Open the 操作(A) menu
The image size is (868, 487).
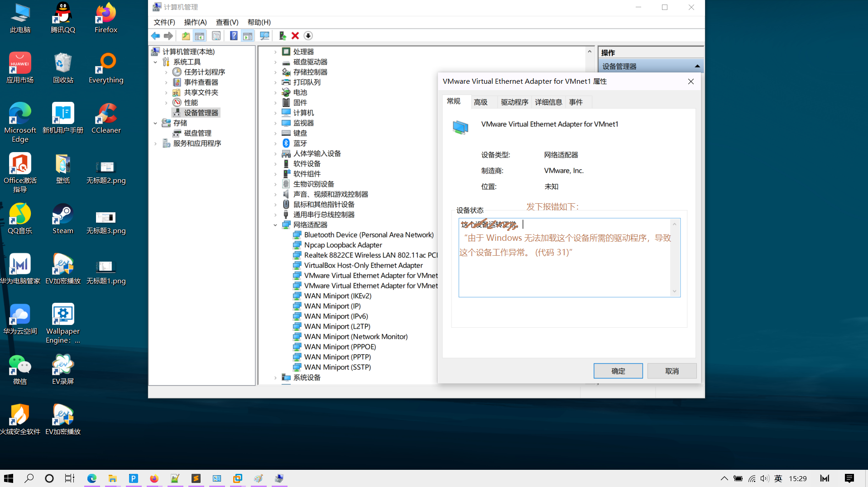(195, 22)
